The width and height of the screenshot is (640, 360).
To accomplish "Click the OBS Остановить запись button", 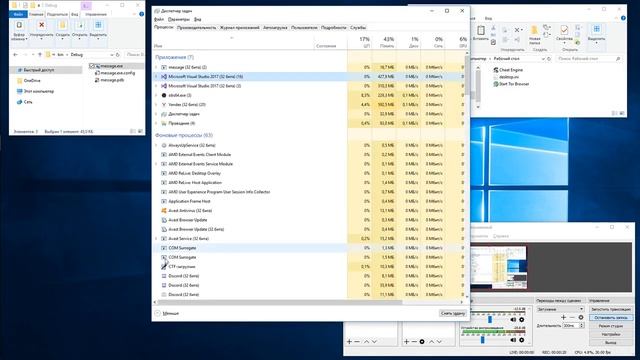I will tap(611, 318).
